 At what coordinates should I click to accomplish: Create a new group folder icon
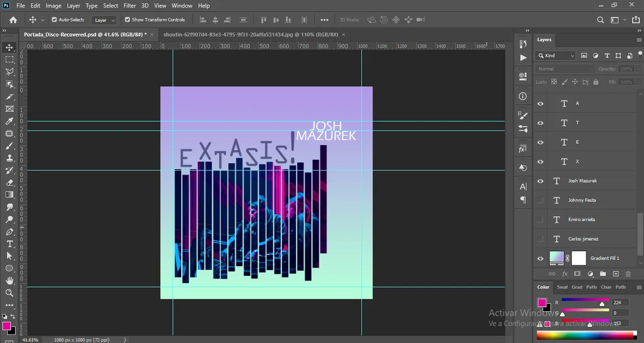point(603,273)
